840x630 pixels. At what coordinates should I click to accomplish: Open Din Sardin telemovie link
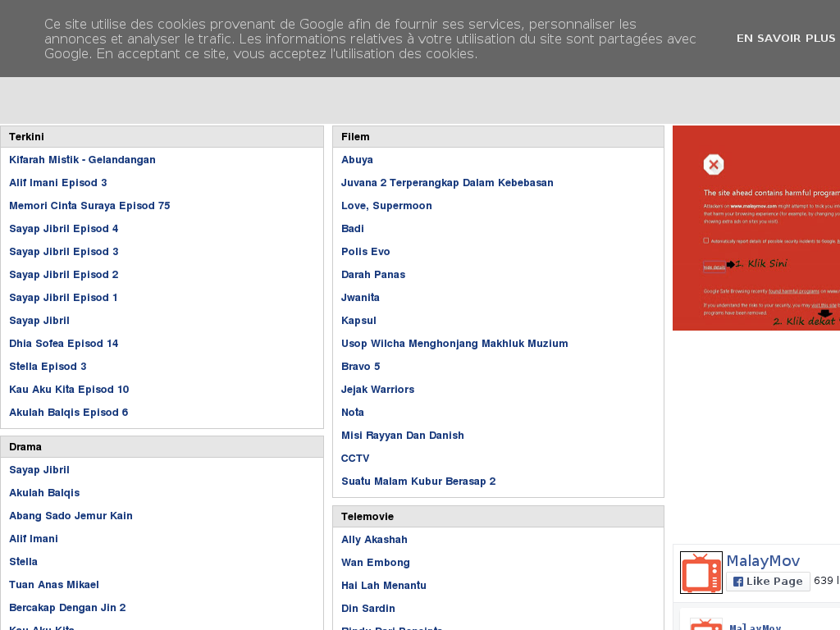click(368, 609)
